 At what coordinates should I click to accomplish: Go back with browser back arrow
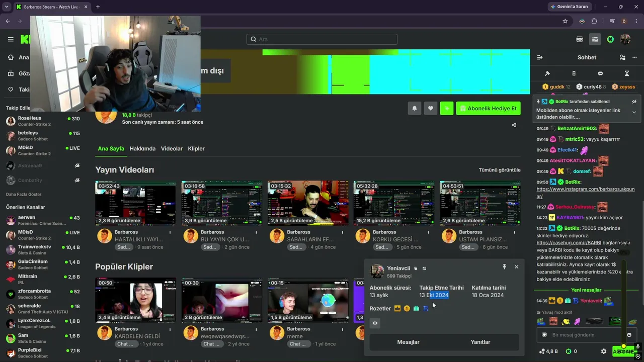(8, 21)
